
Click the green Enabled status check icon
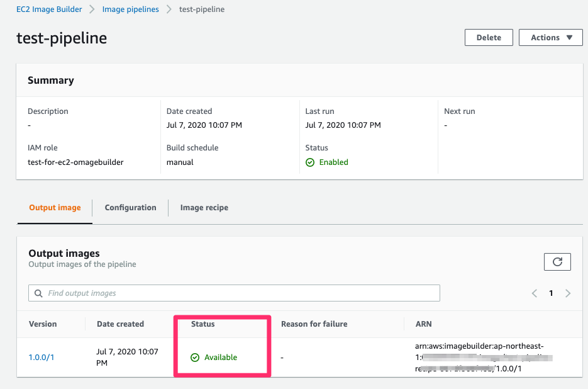coord(310,162)
